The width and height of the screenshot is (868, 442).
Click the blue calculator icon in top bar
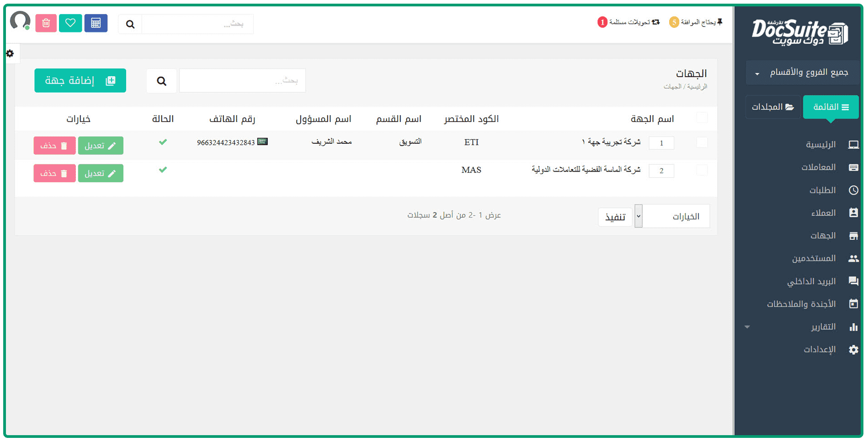pos(96,23)
